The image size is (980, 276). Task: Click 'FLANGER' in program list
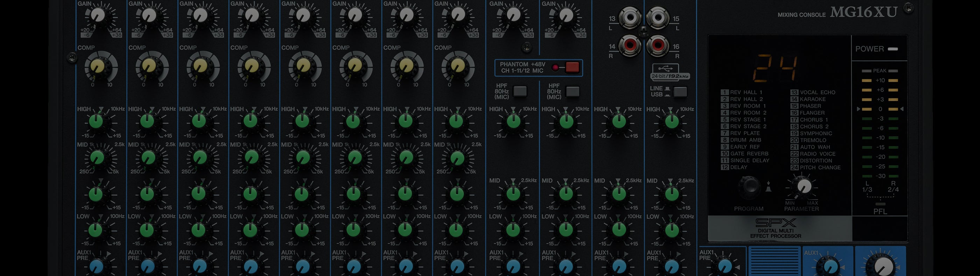[x=812, y=113]
